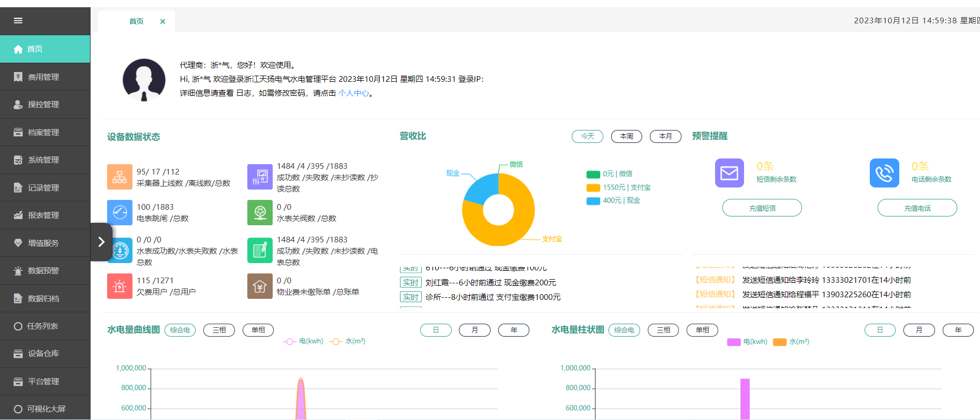Click the blue meter trip gauge icon

pyautogui.click(x=120, y=212)
